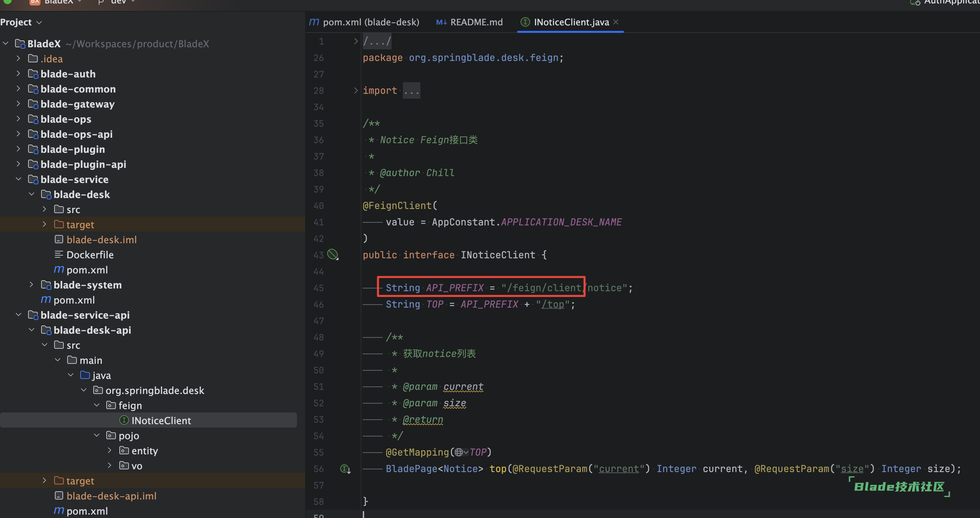Expand target folder under blade-desk-api
980x518 pixels.
tap(45, 480)
